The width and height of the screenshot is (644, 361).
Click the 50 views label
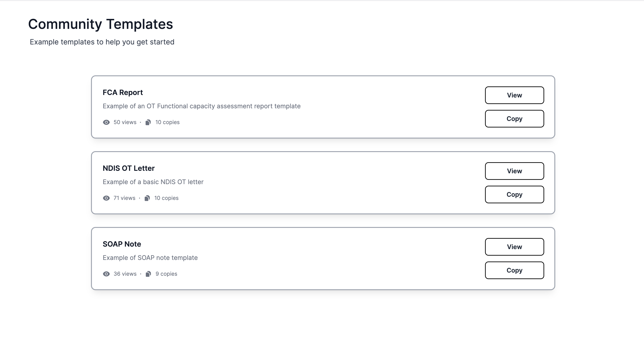pyautogui.click(x=125, y=122)
